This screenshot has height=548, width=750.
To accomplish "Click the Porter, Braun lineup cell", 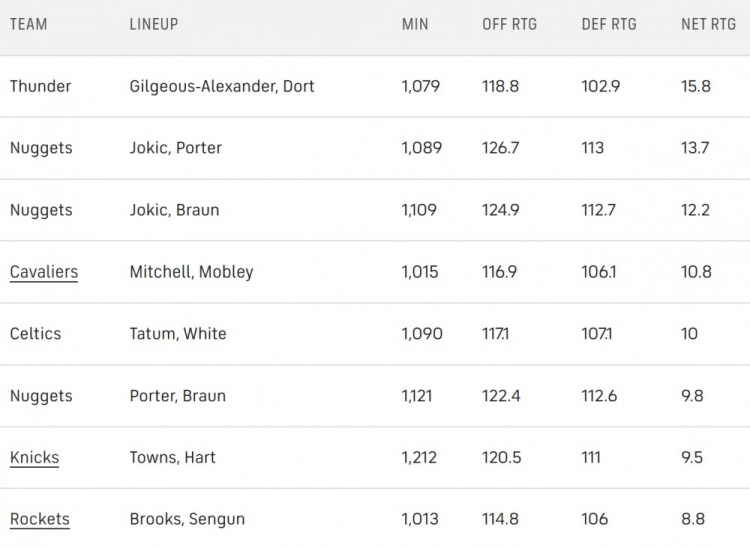I will coord(178,396).
